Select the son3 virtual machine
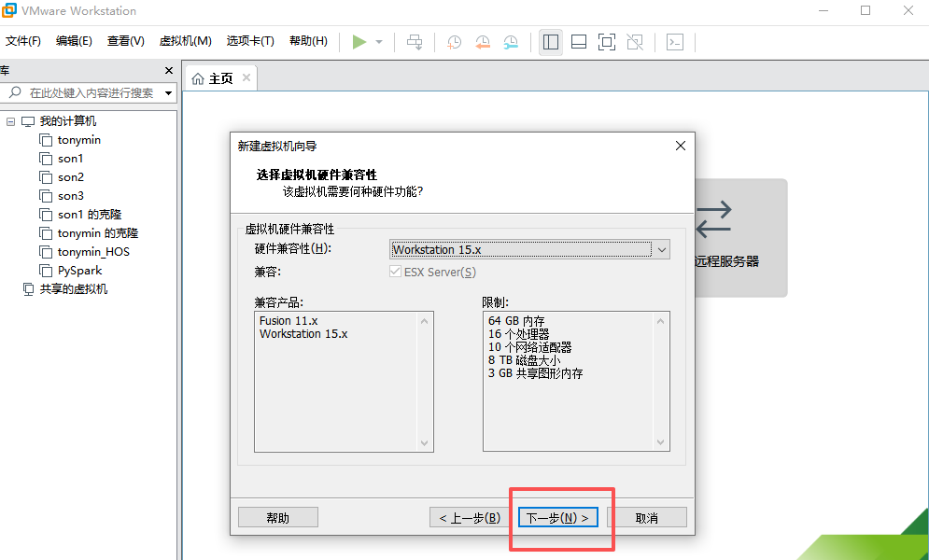 71,196
